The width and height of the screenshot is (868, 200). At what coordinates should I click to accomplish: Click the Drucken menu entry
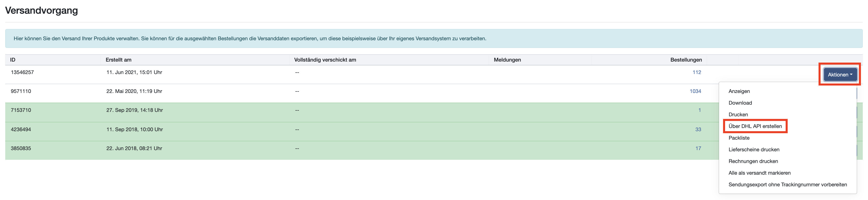(738, 115)
